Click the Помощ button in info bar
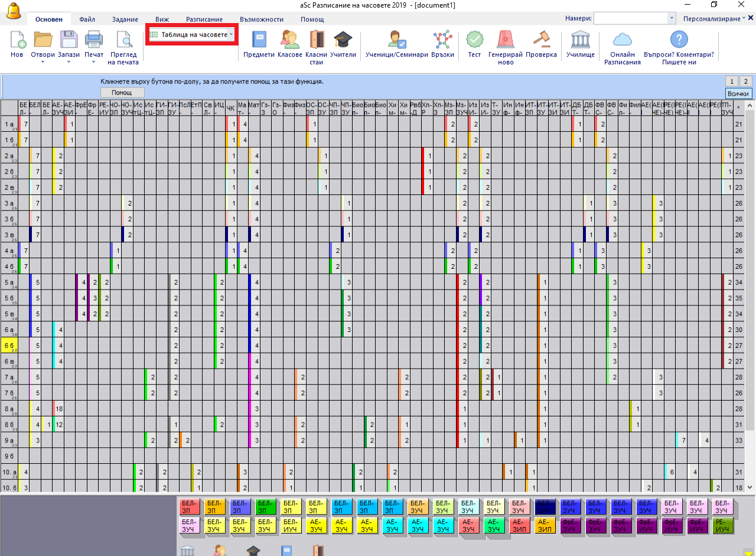This screenshot has height=556, width=756. tap(122, 93)
